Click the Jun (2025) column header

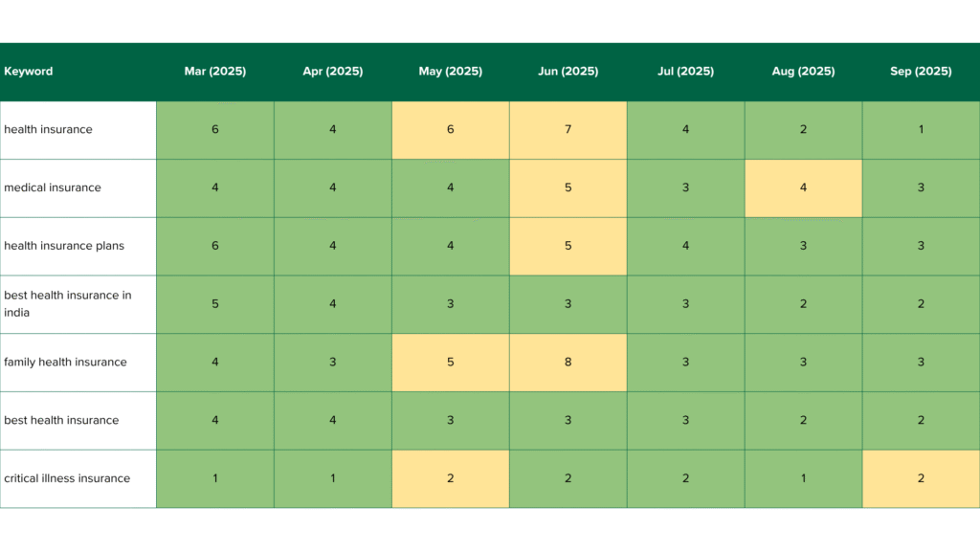point(568,72)
